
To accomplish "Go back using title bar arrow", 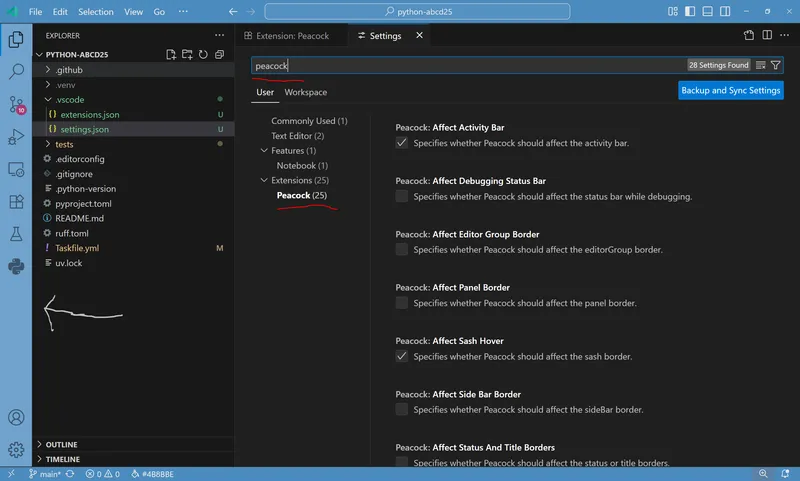I will [233, 11].
